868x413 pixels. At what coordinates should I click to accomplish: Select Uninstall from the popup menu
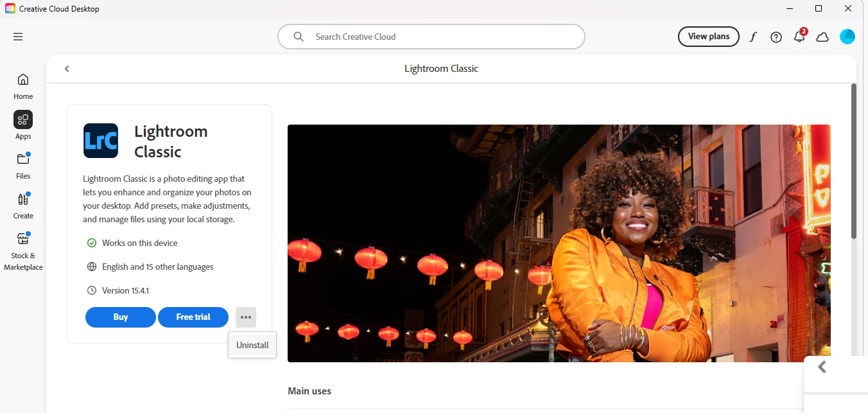pyautogui.click(x=252, y=345)
